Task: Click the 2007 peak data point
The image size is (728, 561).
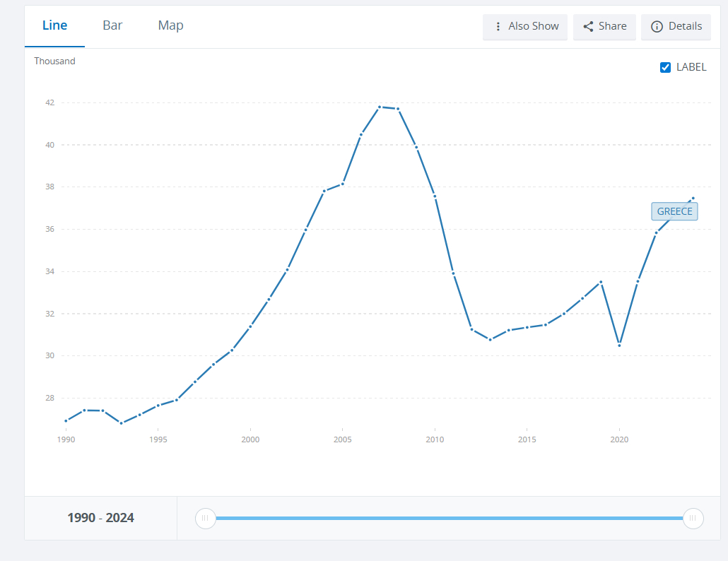Action: tap(380, 107)
